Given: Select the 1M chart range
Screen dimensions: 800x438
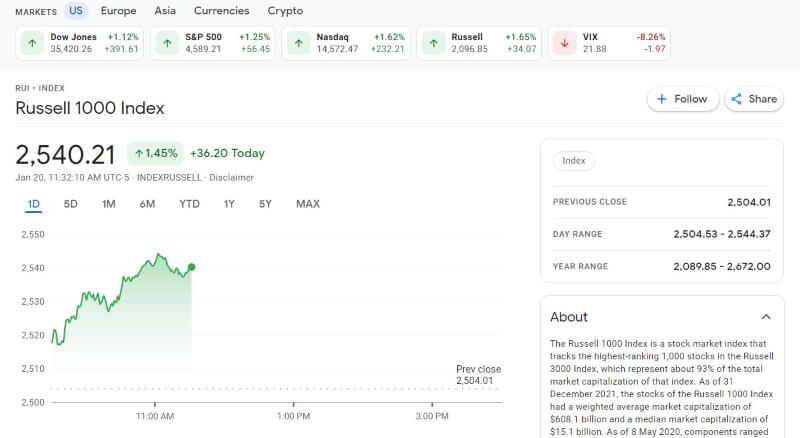Looking at the screenshot, I should 109,204.
